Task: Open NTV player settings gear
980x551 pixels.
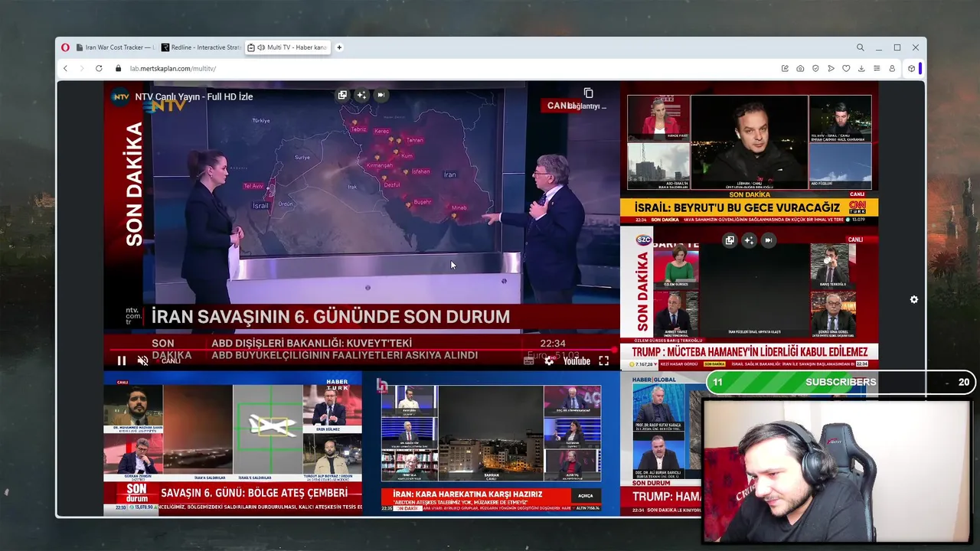Action: point(549,360)
